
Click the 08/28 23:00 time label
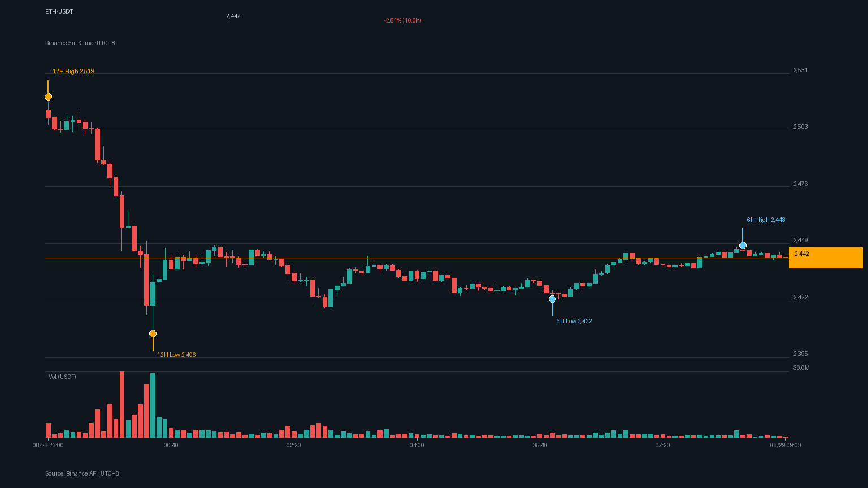click(x=48, y=445)
